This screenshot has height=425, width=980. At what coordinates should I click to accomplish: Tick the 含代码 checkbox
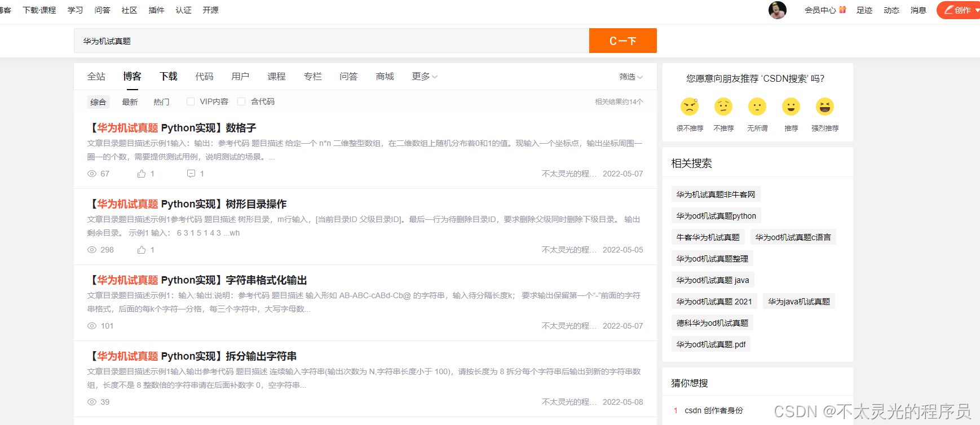coord(241,101)
